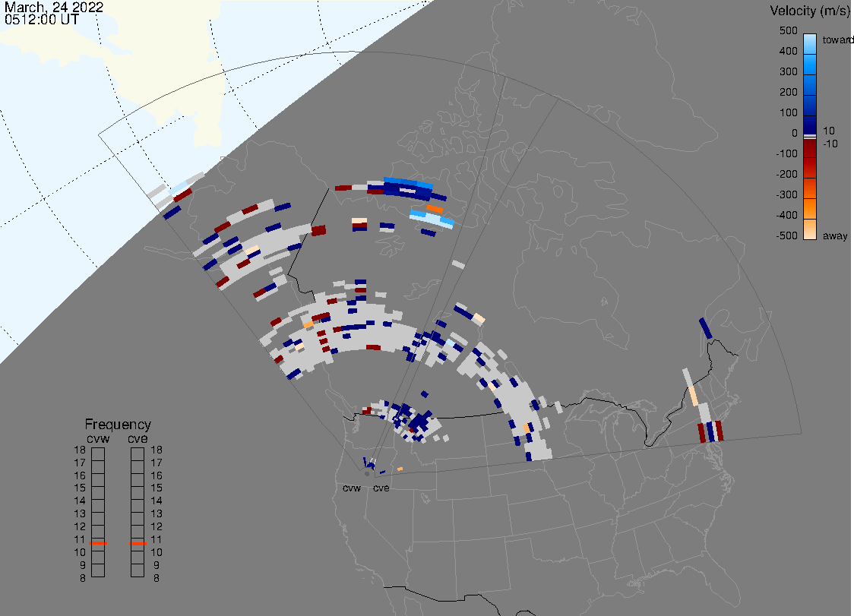Viewport: 854px width, 616px height.
Task: Click the '18' label left of cvw bar
Action: click(x=80, y=450)
